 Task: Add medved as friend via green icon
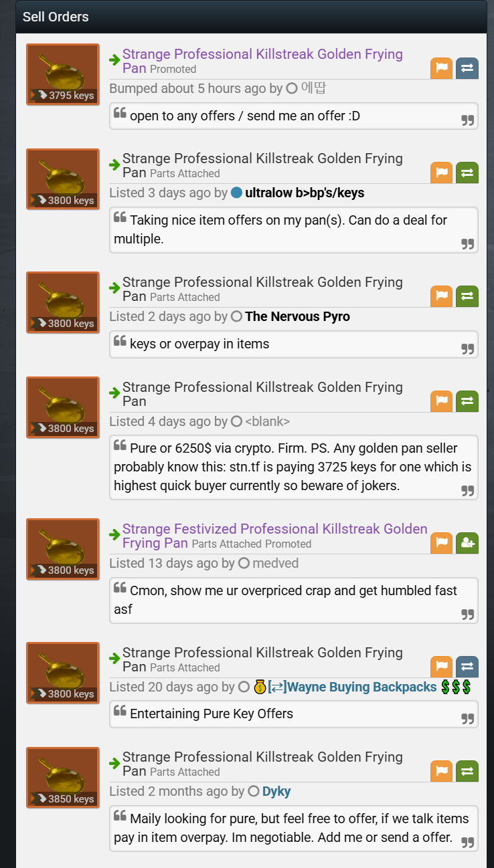point(467,543)
